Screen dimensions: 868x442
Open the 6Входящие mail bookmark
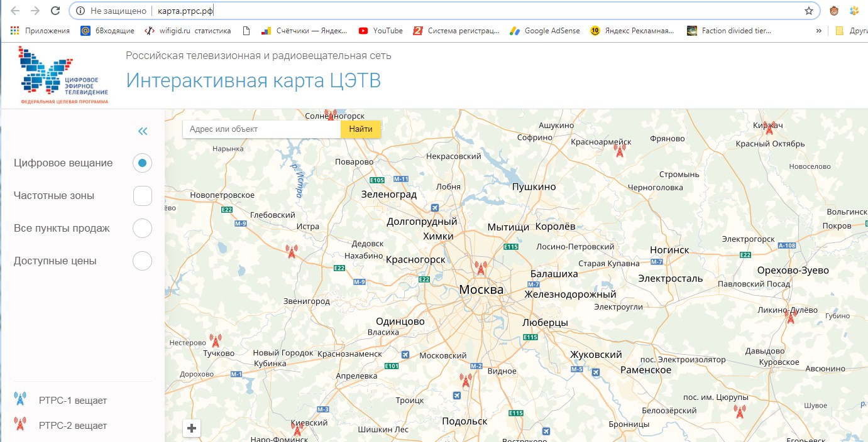point(107,30)
